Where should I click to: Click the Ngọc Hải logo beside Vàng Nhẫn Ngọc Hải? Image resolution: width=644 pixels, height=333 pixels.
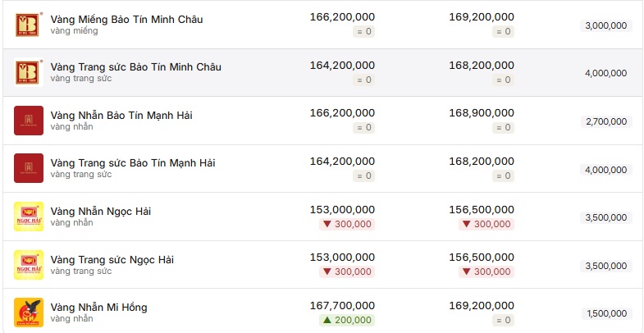click(x=29, y=217)
